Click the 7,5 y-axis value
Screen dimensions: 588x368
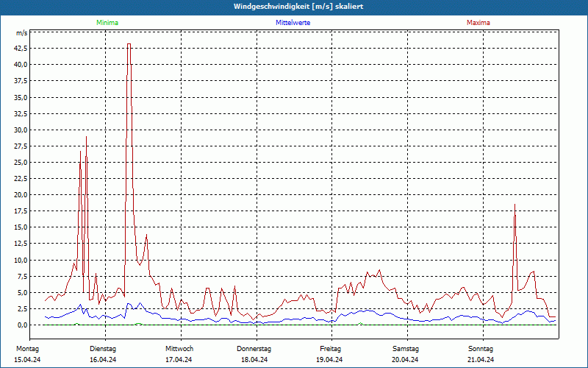pyautogui.click(x=22, y=277)
